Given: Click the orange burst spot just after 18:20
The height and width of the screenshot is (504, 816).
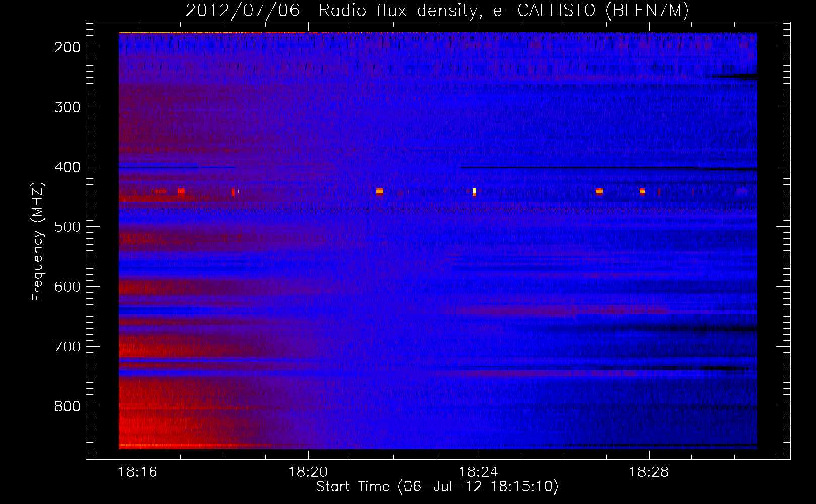Looking at the screenshot, I should [380, 192].
